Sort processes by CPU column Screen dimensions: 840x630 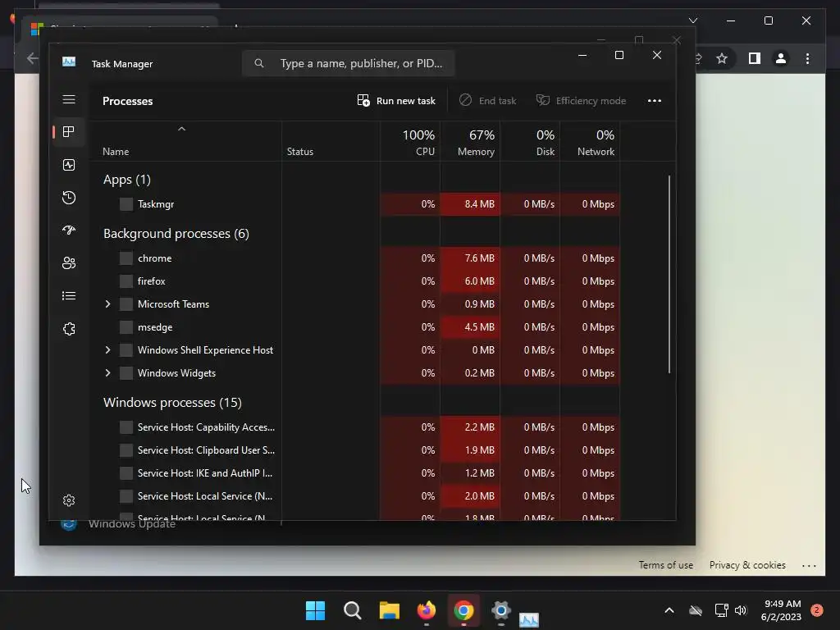coord(411,142)
